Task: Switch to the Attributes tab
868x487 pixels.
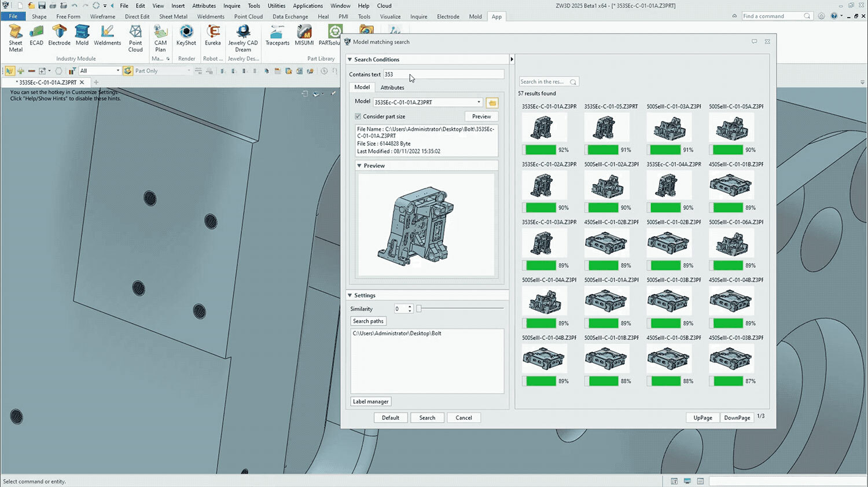Action: pos(392,87)
